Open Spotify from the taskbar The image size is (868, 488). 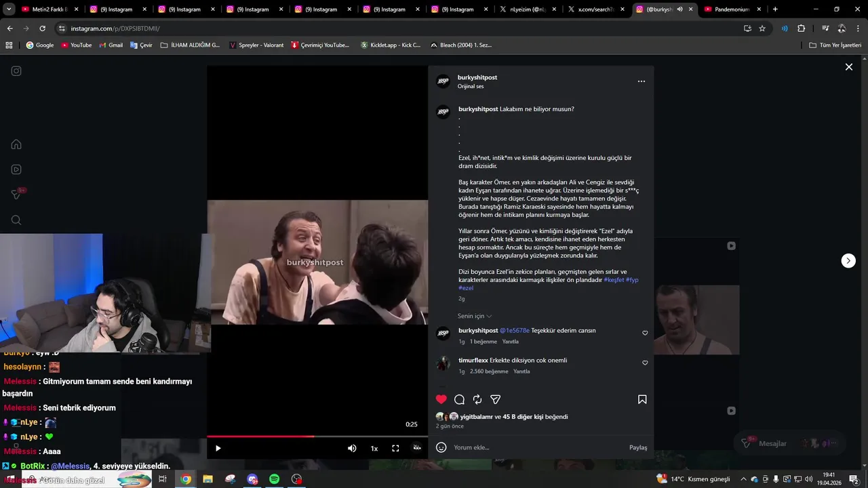click(x=274, y=479)
